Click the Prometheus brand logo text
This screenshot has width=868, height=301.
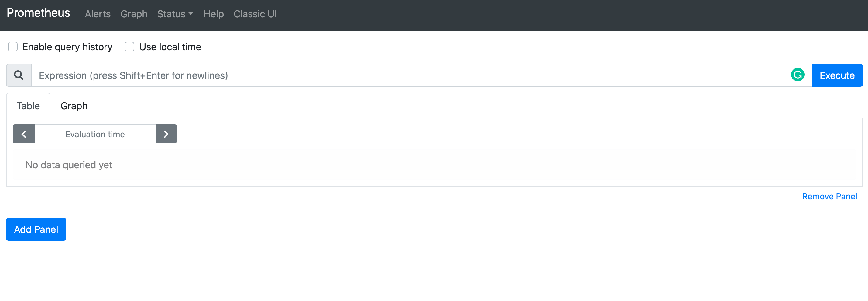click(38, 13)
